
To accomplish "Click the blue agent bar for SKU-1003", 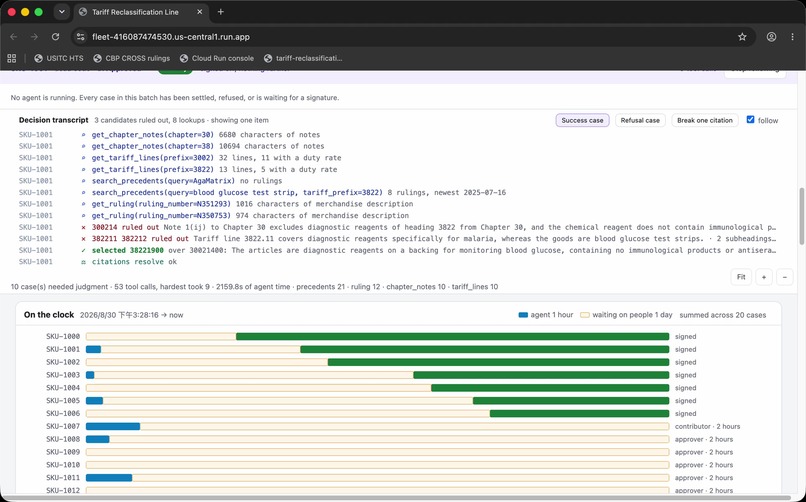I will [90, 375].
